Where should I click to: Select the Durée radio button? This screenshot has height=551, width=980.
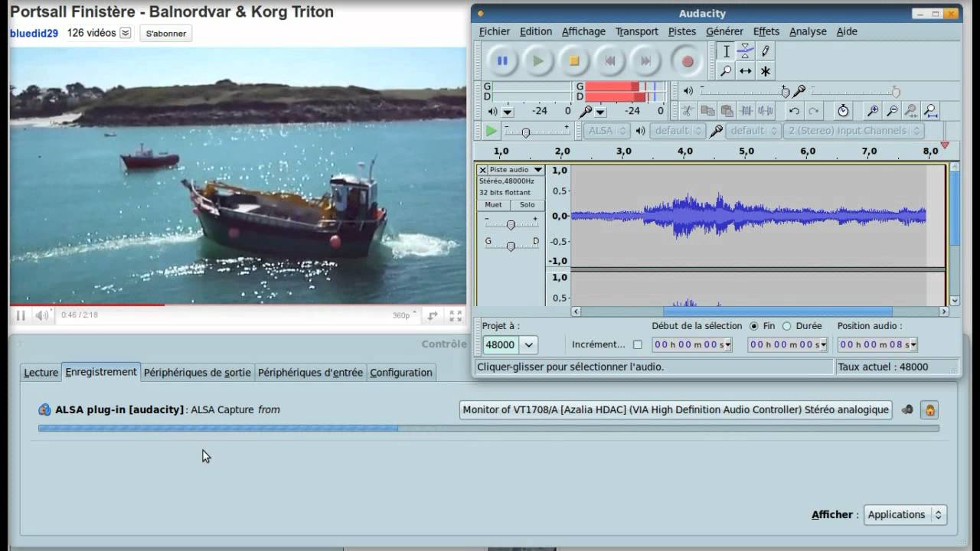click(786, 326)
